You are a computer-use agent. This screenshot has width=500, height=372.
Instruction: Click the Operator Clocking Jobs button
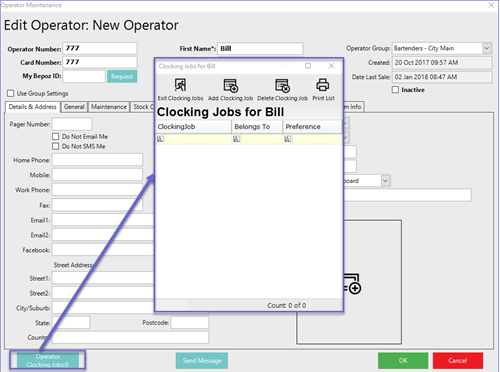click(48, 360)
